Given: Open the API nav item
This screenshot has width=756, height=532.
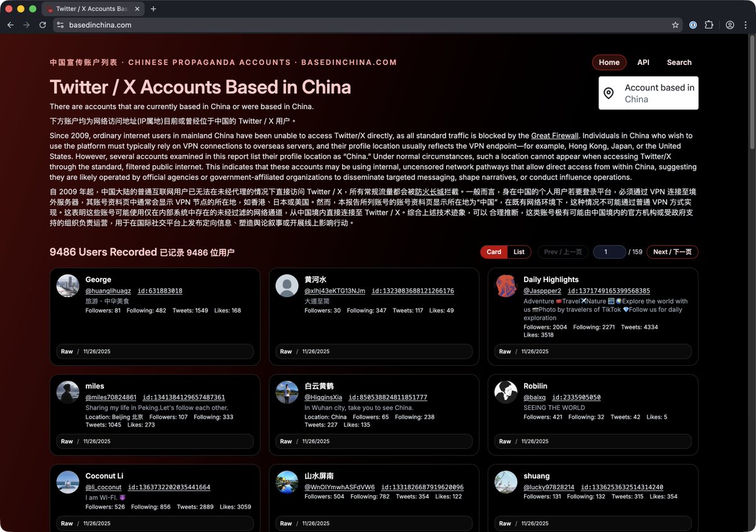Looking at the screenshot, I should click(x=643, y=62).
